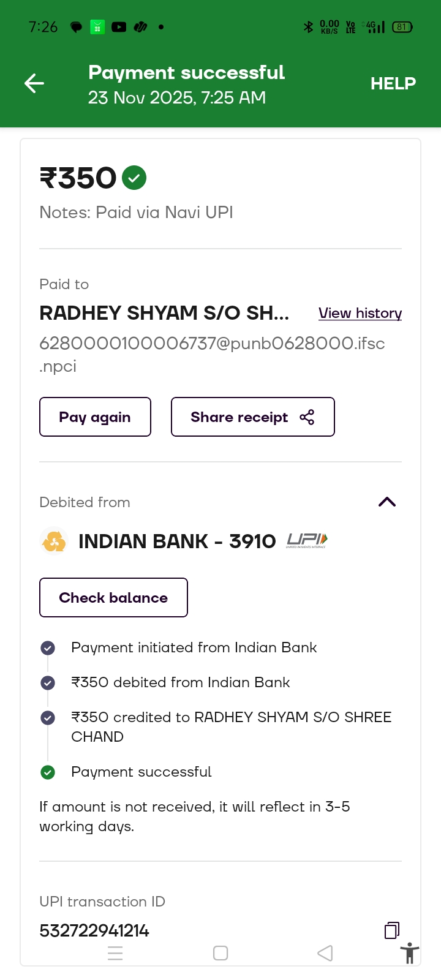Copy the UPI transaction ID icon
Screen dimensions: 441x980
391,930
